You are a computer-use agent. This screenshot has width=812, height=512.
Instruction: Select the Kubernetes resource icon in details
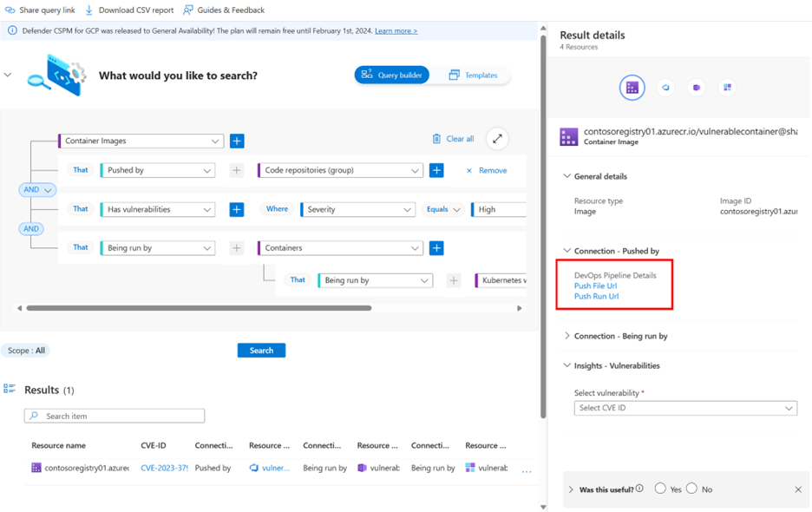(728, 88)
